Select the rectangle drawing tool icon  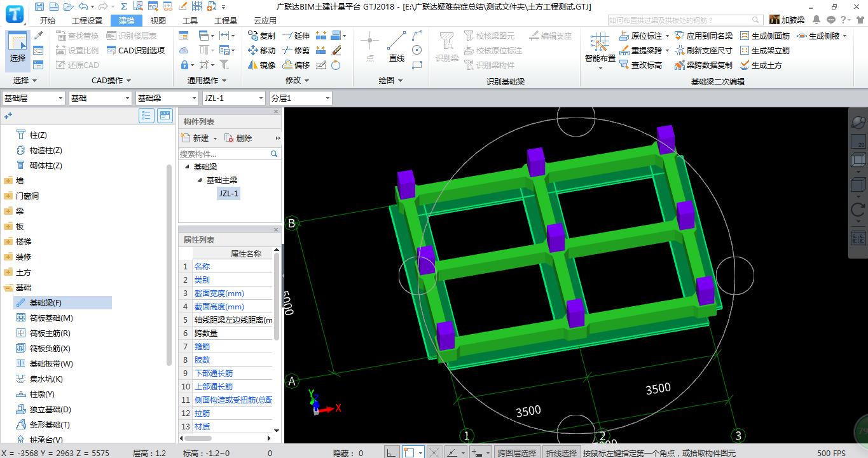(417, 65)
